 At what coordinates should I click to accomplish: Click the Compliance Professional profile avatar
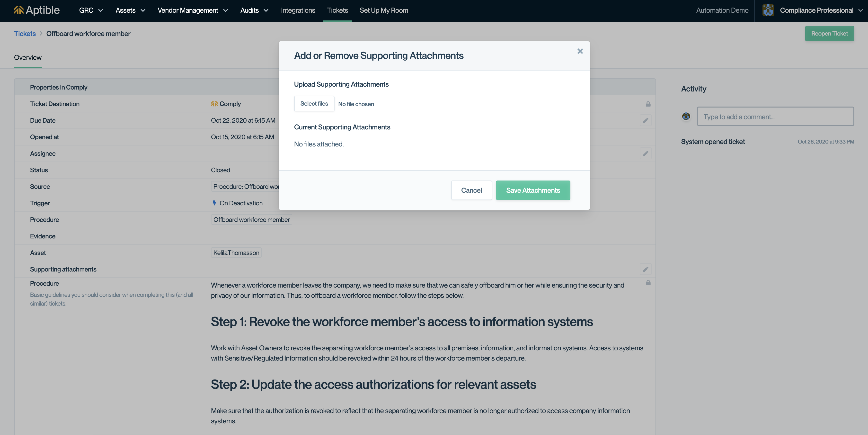pyautogui.click(x=768, y=10)
